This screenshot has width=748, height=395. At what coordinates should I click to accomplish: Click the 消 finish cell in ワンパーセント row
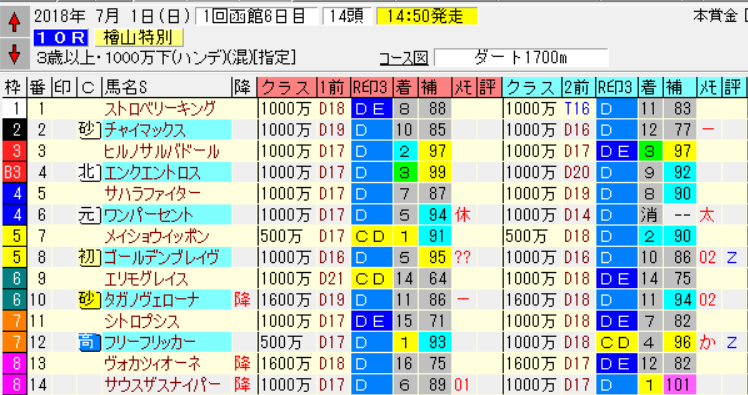[x=649, y=215]
